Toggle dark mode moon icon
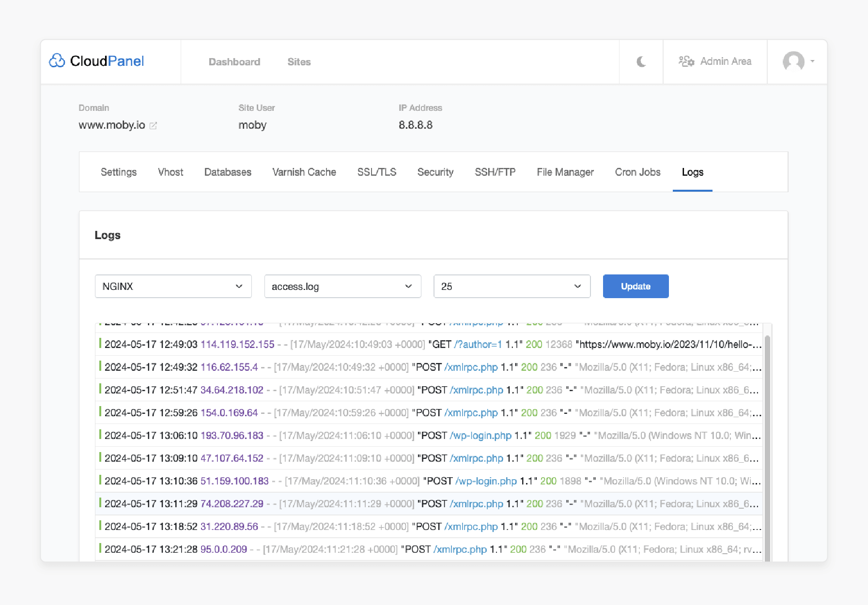868x605 pixels. pyautogui.click(x=641, y=61)
